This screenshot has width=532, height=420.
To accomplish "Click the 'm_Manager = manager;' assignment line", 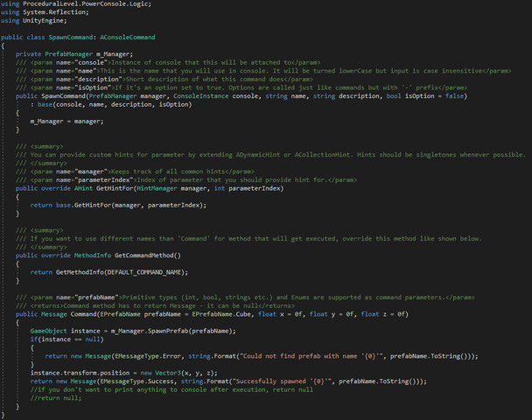I will click(66, 121).
